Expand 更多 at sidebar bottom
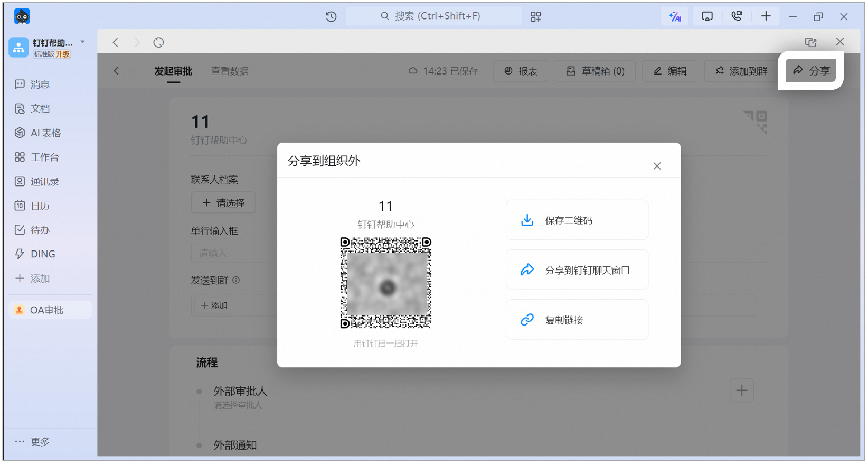Screen dimensions: 868x464 pyautogui.click(x=32, y=442)
